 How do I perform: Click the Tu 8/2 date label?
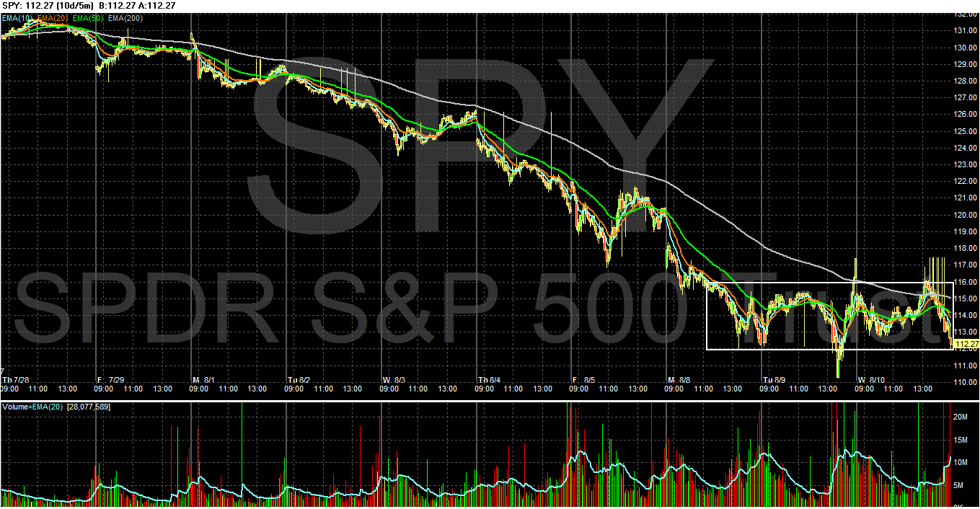click(x=299, y=380)
